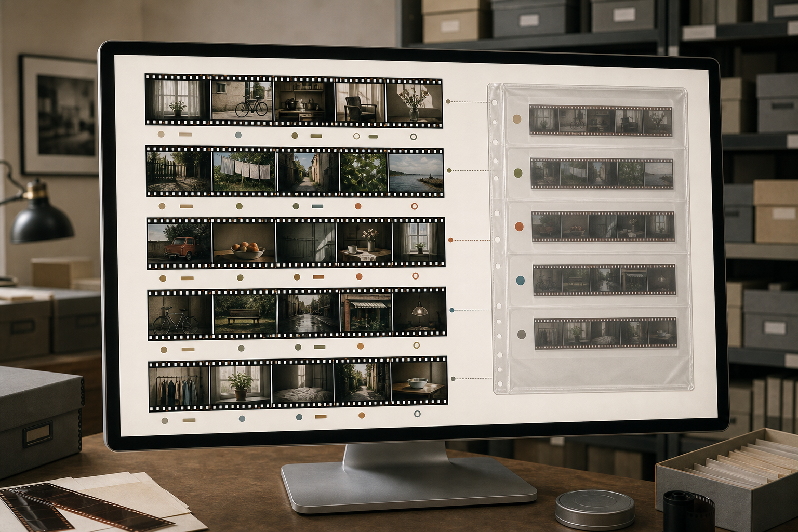Select the cafe awning storefront frame
This screenshot has width=798, height=532.
366,313
